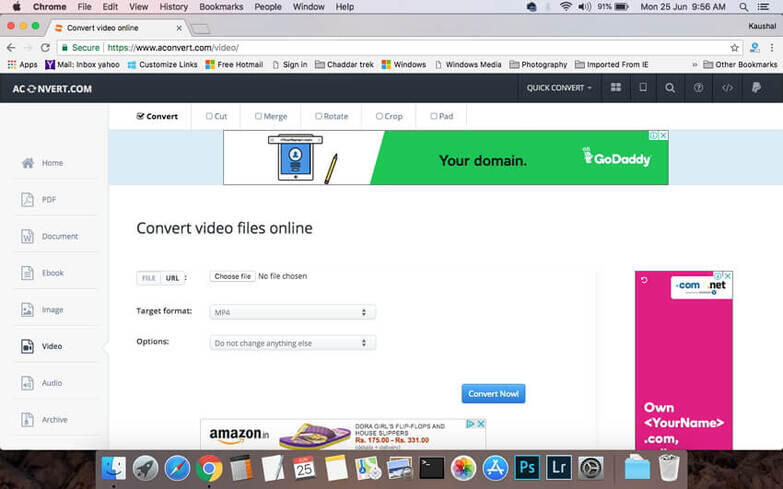783x489 pixels.
Task: Open the Options 'Do not change anything else' dropdown
Action: click(293, 343)
